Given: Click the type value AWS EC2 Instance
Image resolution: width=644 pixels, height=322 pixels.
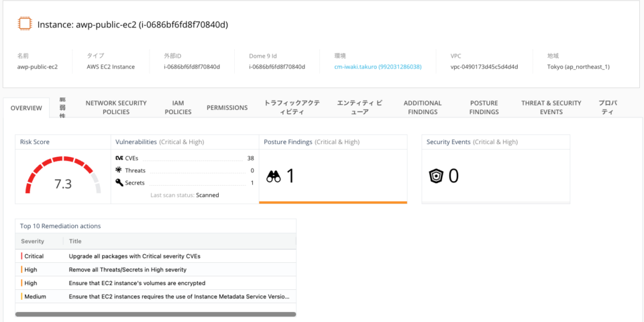Looking at the screenshot, I should 111,66.
